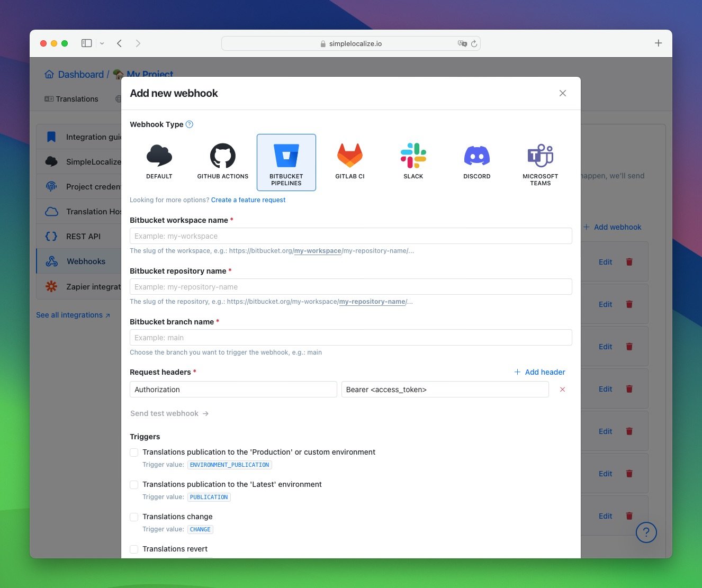Viewport: 702px width, 588px height.
Task: Focus the Bitbucket repository name field
Action: 350,287
